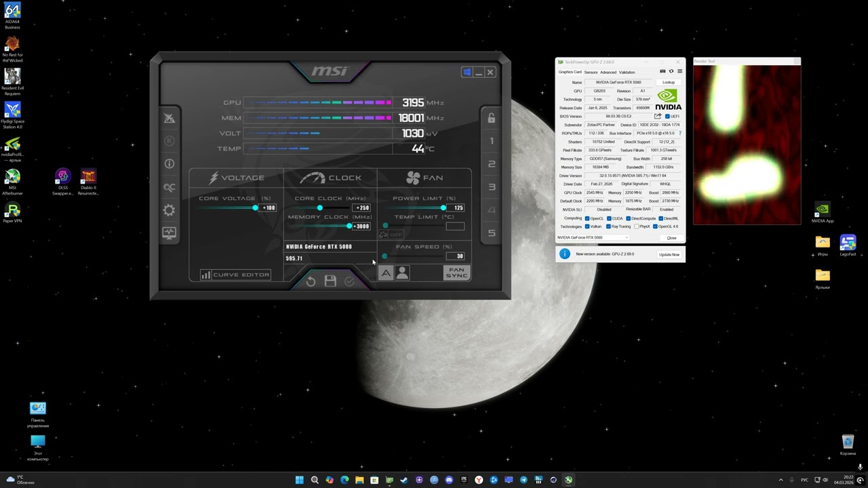The image size is (868, 488).
Task: Click the Fan Sync button
Action: (x=456, y=272)
